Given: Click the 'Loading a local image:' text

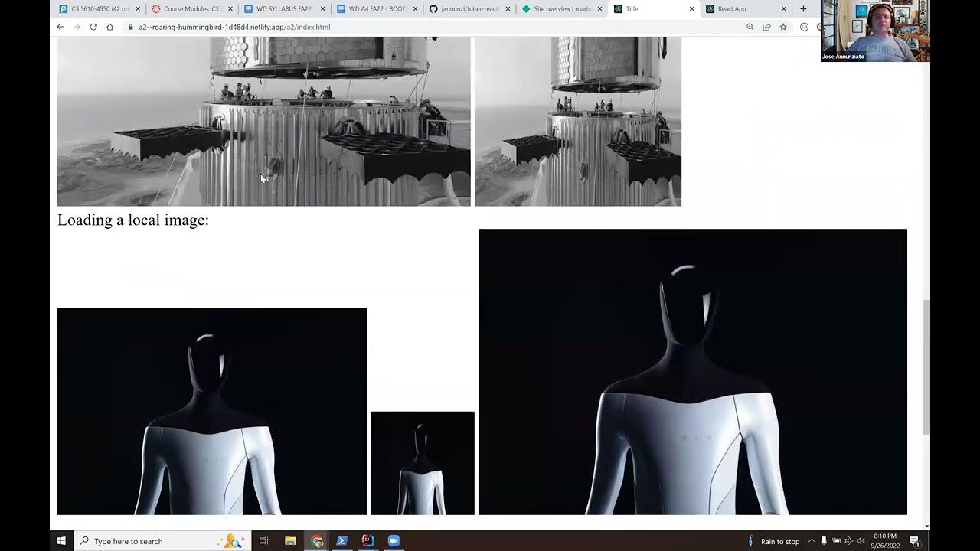Looking at the screenshot, I should pos(133,220).
